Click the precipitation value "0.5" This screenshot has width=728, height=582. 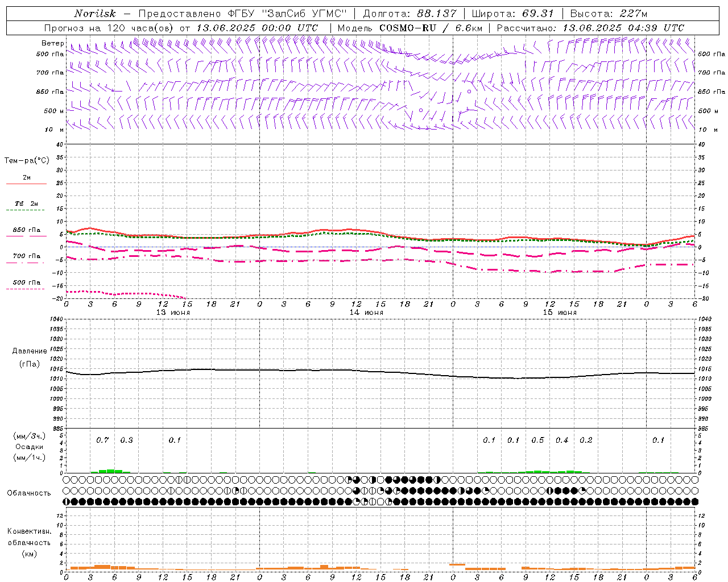coord(537,440)
